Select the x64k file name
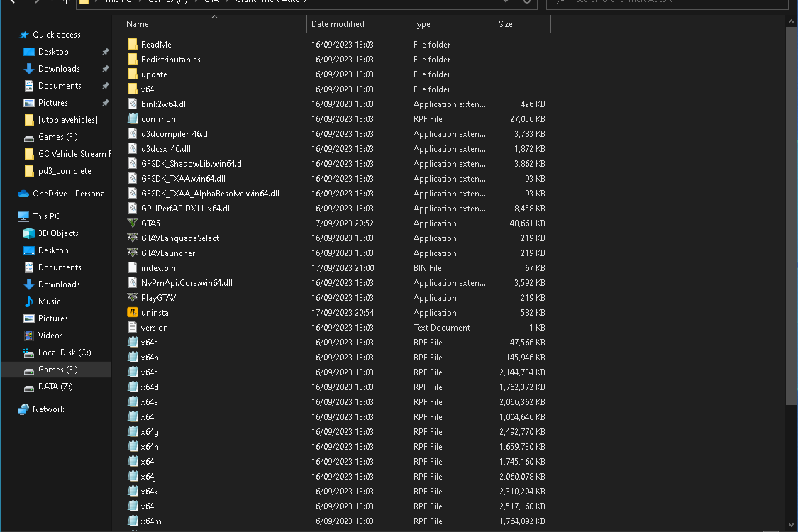The image size is (798, 532). pos(149,492)
